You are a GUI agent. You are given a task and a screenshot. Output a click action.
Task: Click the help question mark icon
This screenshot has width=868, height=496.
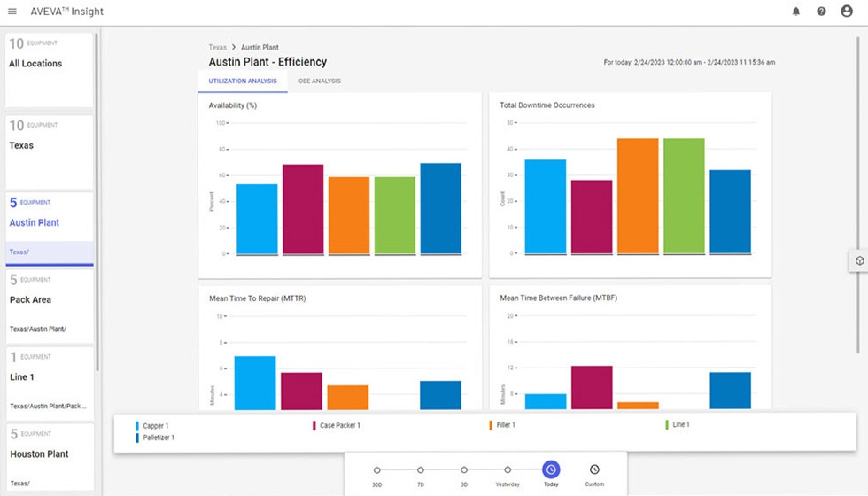[821, 12]
